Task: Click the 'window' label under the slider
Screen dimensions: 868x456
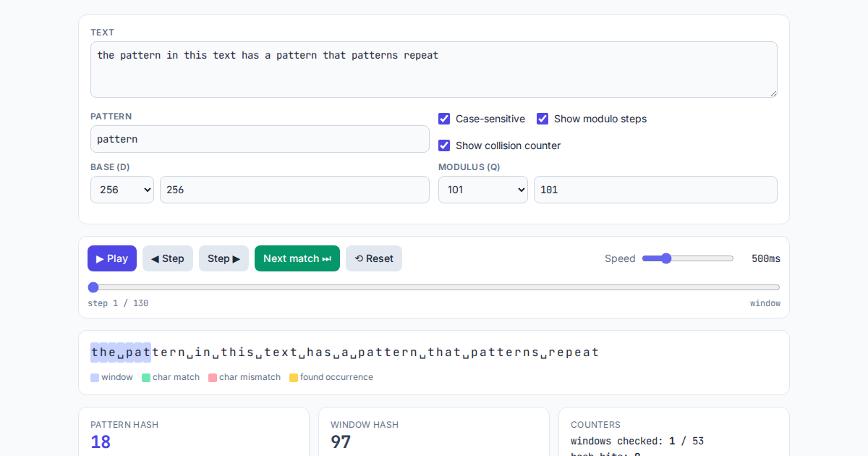Action: (x=765, y=303)
